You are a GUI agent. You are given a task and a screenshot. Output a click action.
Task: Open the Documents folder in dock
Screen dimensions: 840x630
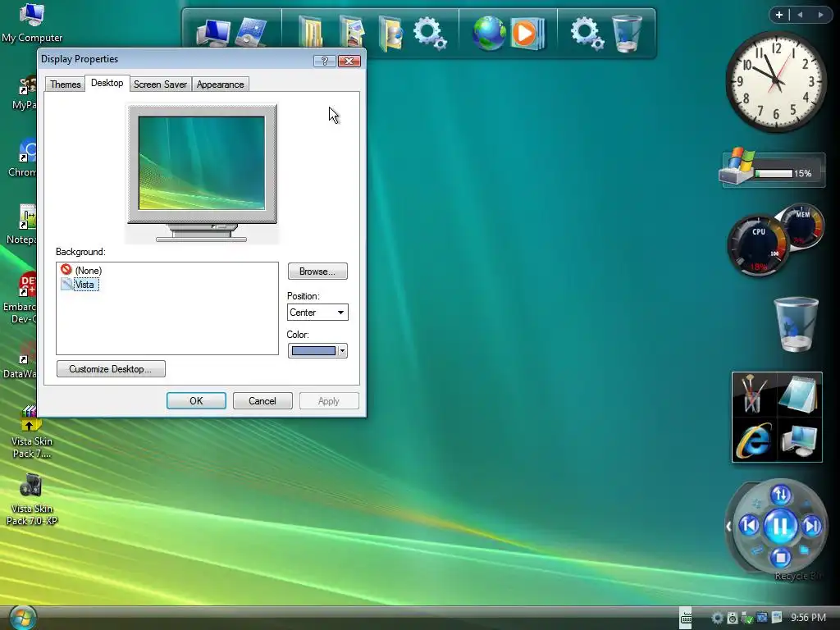(x=311, y=33)
